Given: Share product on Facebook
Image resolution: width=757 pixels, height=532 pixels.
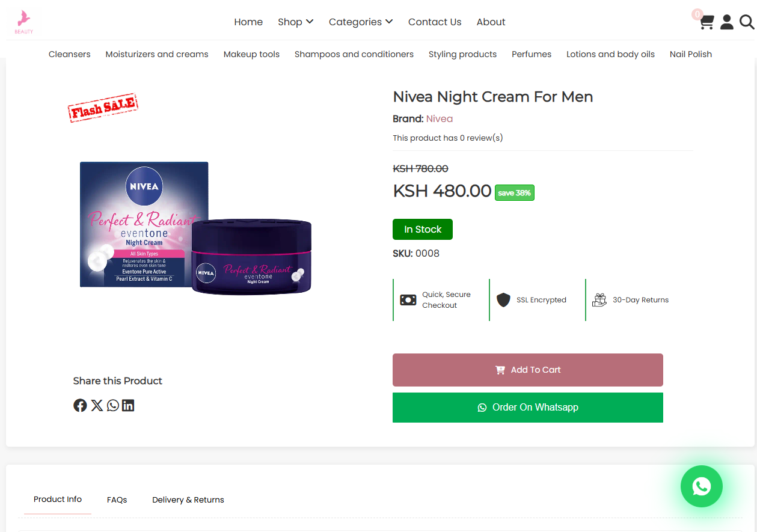Looking at the screenshot, I should (x=80, y=405).
